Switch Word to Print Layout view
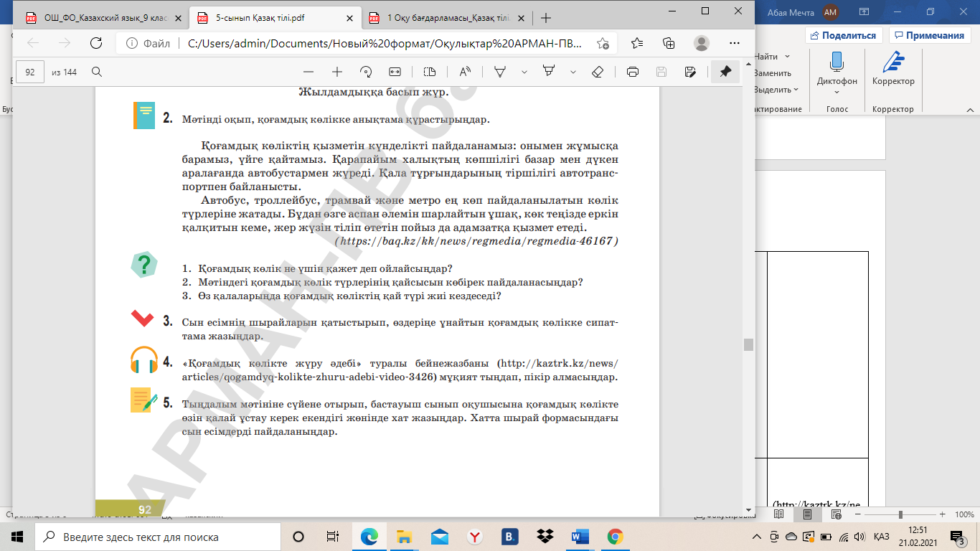This screenshot has height=551, width=980. (808, 514)
